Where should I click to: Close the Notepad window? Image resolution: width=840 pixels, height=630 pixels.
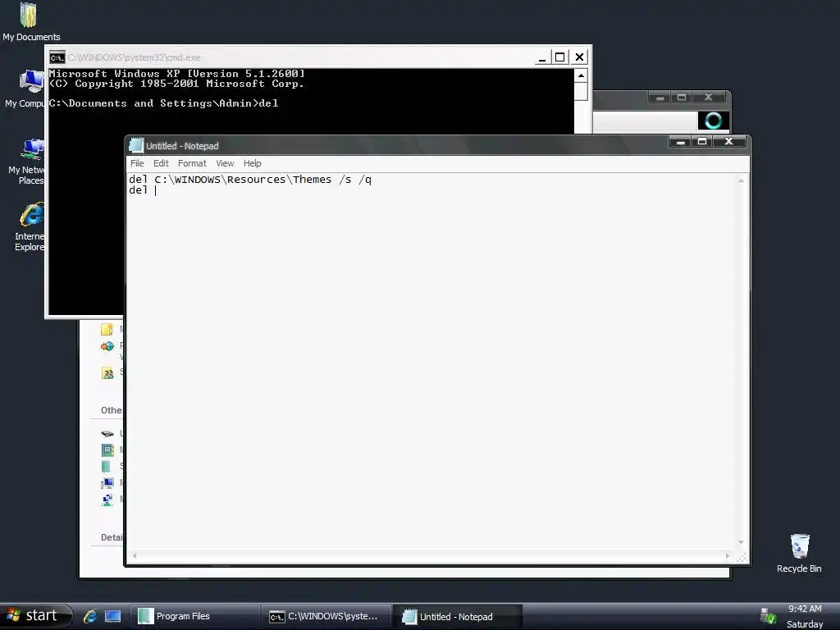pyautogui.click(x=728, y=141)
